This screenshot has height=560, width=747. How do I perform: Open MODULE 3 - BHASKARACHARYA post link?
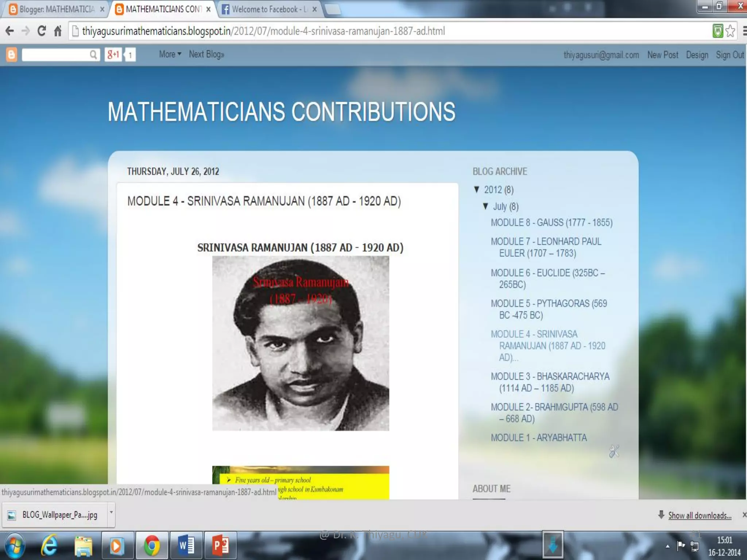click(x=550, y=382)
